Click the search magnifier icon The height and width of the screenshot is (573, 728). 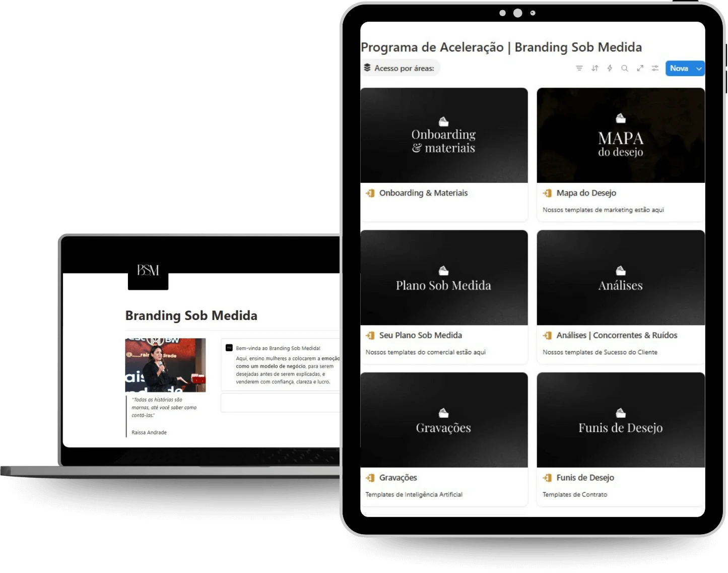click(x=625, y=69)
